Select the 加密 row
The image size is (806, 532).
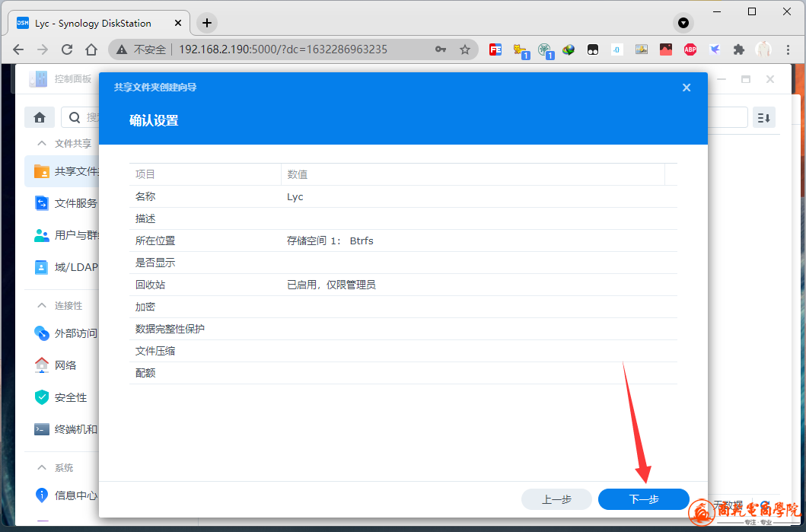(x=403, y=307)
